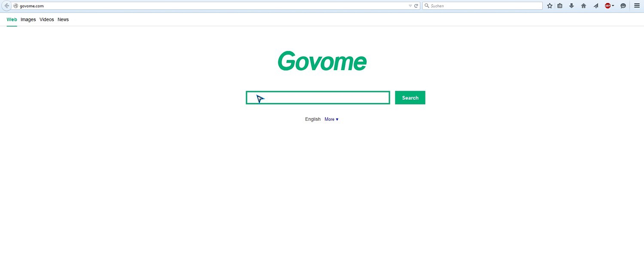Bookmark this page with the star icon
The image size is (644, 268).
(550, 6)
